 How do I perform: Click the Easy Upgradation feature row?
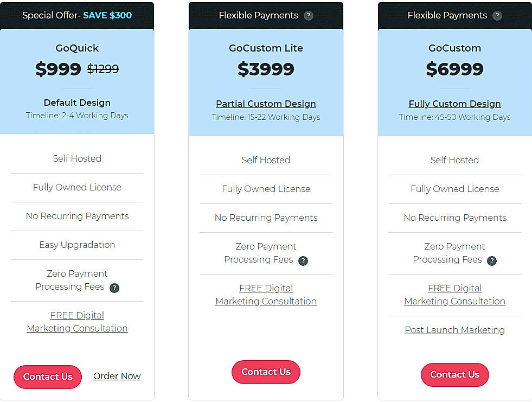(76, 245)
